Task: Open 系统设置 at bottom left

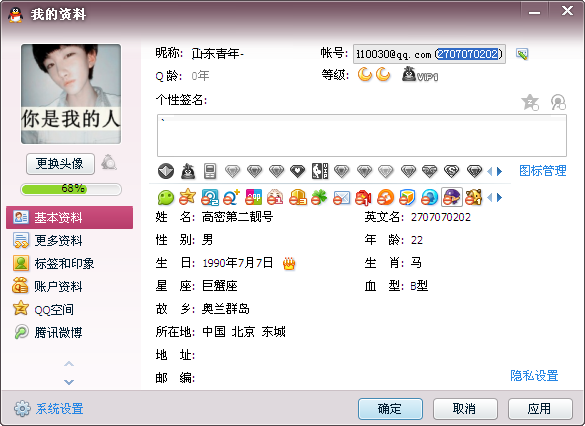Action: 49,409
